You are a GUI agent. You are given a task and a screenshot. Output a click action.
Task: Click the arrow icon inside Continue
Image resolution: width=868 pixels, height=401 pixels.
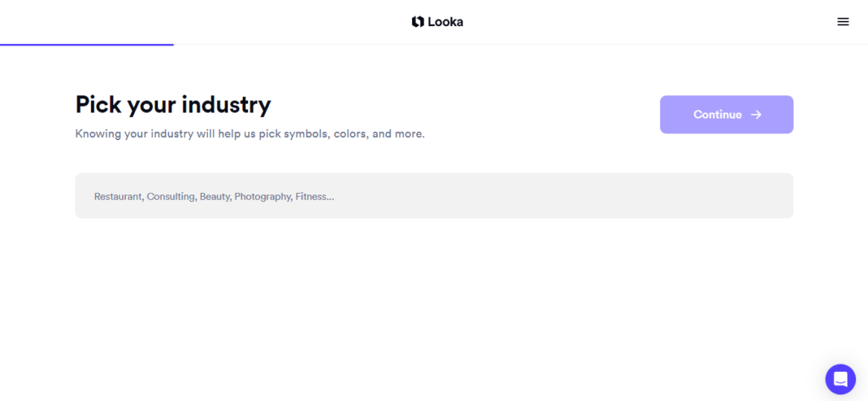point(756,115)
